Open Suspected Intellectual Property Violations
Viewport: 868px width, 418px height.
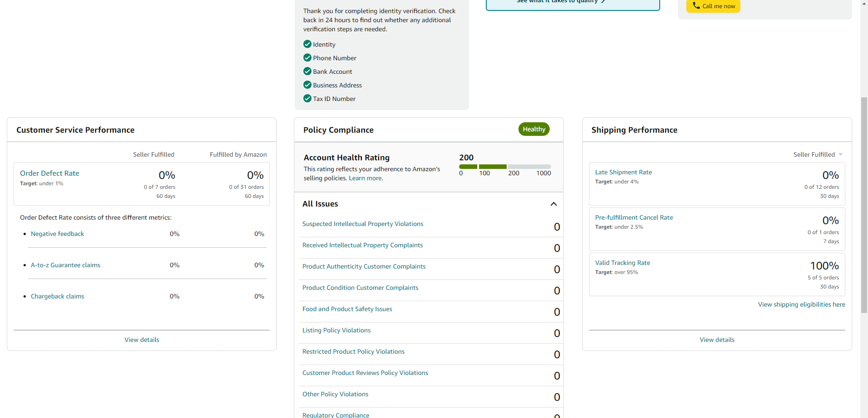pos(363,224)
